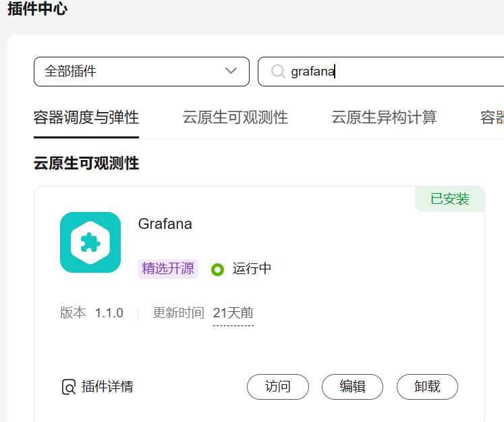The width and height of the screenshot is (504, 422).
Task: Click the 编辑 button
Action: pyautogui.click(x=352, y=387)
